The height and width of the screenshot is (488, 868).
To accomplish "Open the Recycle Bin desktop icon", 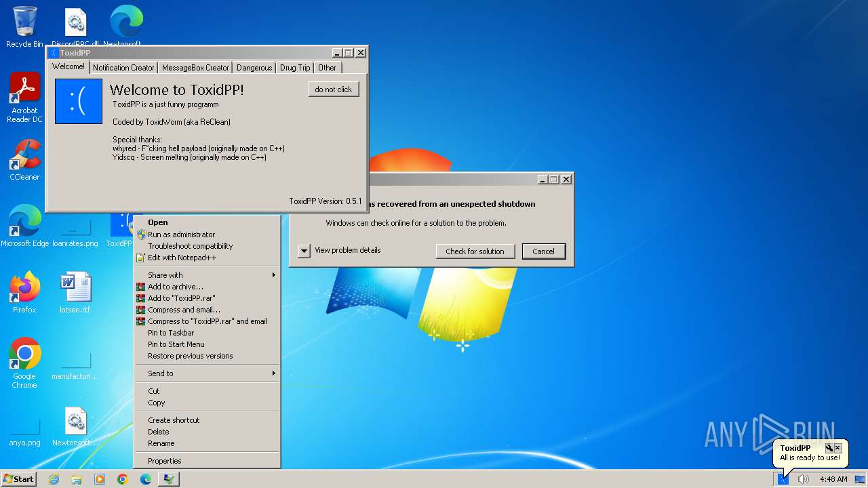I will [24, 27].
